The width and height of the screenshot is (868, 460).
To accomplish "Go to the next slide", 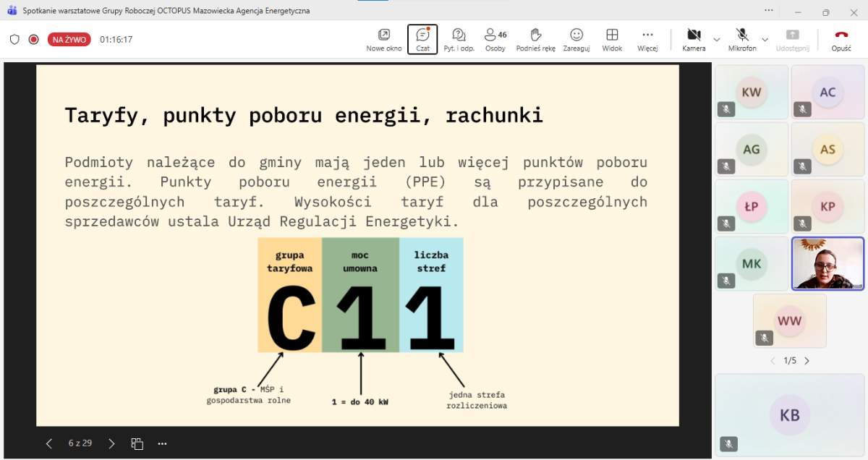I will (111, 443).
